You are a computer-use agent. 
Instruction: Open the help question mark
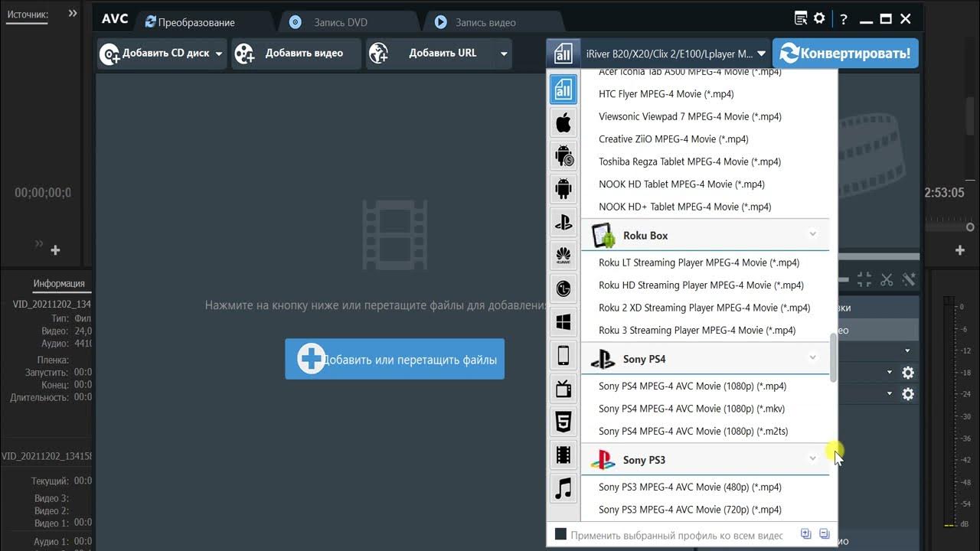click(x=843, y=19)
